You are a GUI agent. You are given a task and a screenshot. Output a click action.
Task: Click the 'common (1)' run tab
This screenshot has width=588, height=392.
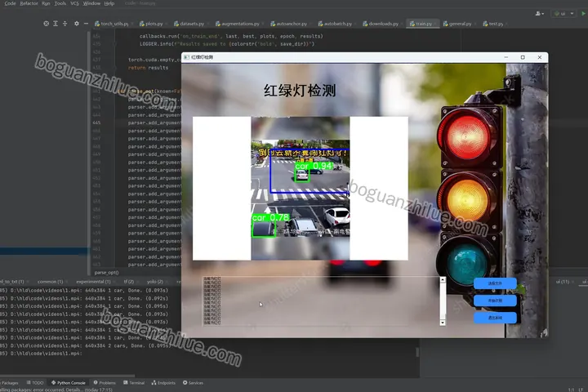51,281
